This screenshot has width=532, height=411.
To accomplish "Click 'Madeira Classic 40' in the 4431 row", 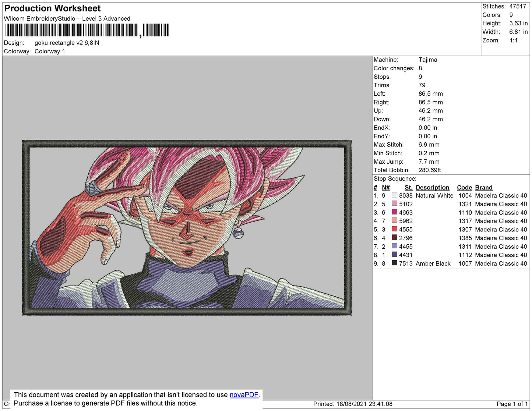I will pyautogui.click(x=501, y=255).
